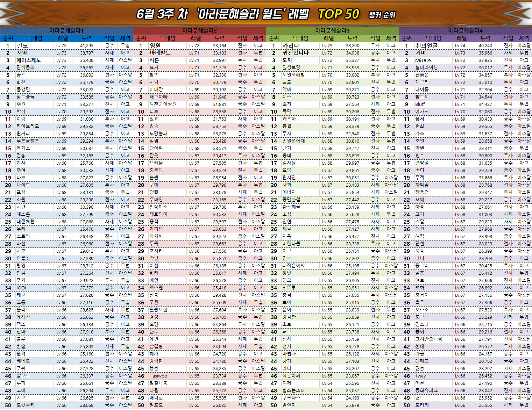Click the power value 41,295
Viewport: 532px width, 410px height.
(x=87, y=46)
